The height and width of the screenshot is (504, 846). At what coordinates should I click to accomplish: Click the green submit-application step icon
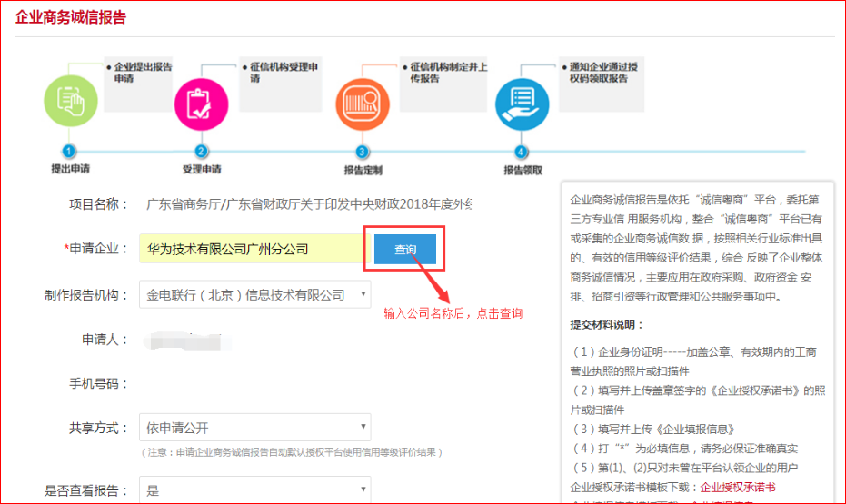pos(71,101)
